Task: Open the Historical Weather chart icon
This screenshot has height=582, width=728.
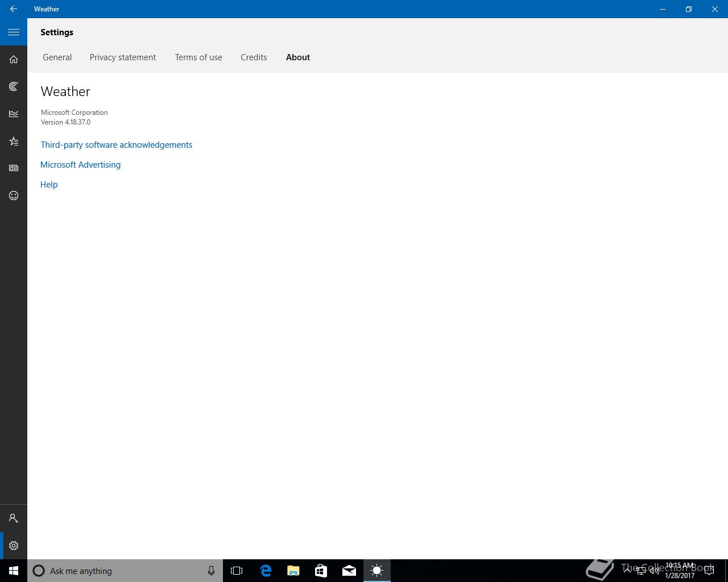Action: pyautogui.click(x=14, y=114)
